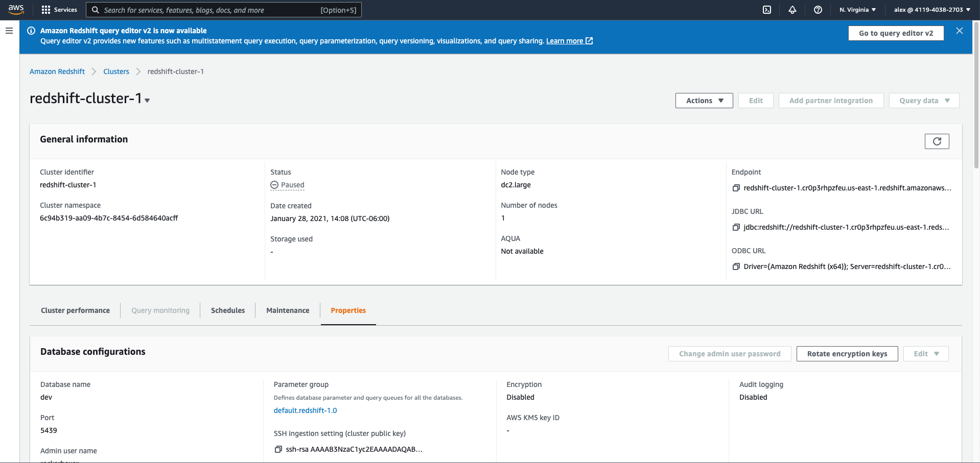Open the help question mark icon
The image size is (980, 463).
[818, 10]
